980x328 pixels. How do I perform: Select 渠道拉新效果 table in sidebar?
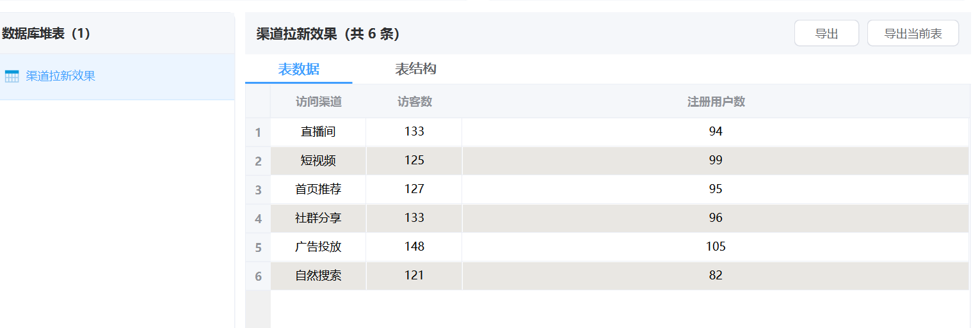click(x=60, y=76)
